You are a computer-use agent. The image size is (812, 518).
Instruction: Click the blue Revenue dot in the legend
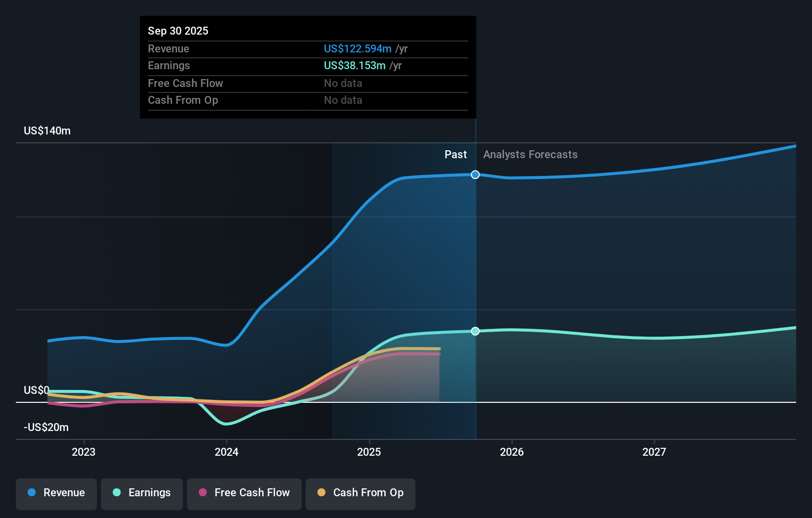tap(31, 493)
